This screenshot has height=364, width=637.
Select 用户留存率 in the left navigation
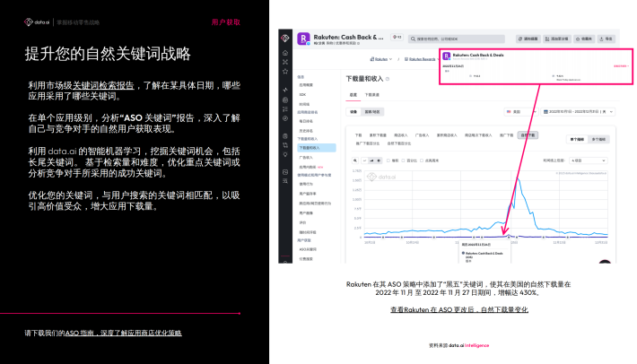(308, 194)
